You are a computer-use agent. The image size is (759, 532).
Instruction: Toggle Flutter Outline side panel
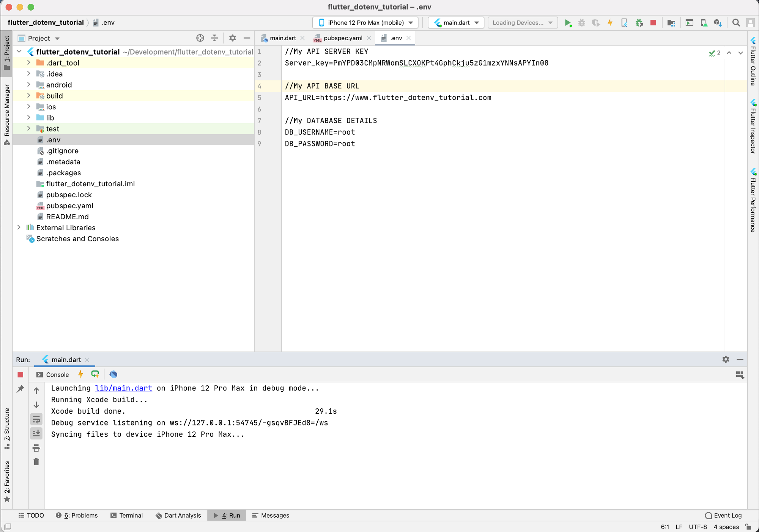[x=753, y=61]
